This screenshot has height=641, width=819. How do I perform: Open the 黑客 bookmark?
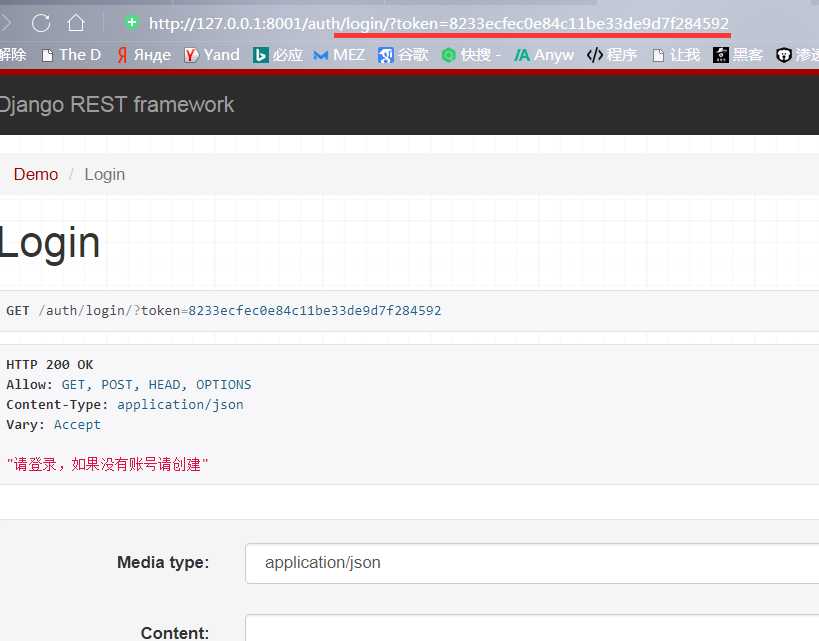[738, 55]
